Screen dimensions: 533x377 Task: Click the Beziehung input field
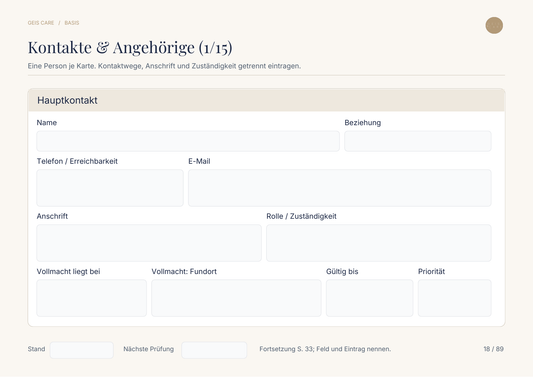(418, 141)
